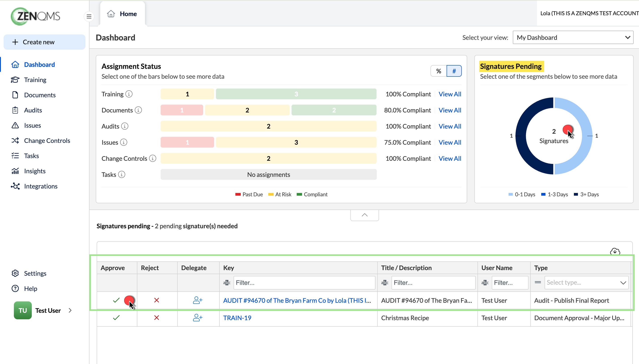This screenshot has height=364, width=639.
Task: Click the delegate user icon for TRAIN-19
Action: 198,318
